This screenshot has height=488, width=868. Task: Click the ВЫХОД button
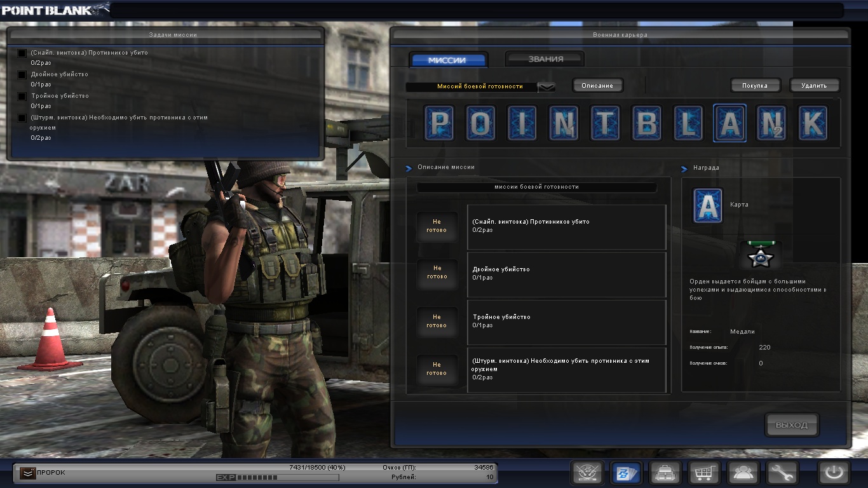coord(792,425)
